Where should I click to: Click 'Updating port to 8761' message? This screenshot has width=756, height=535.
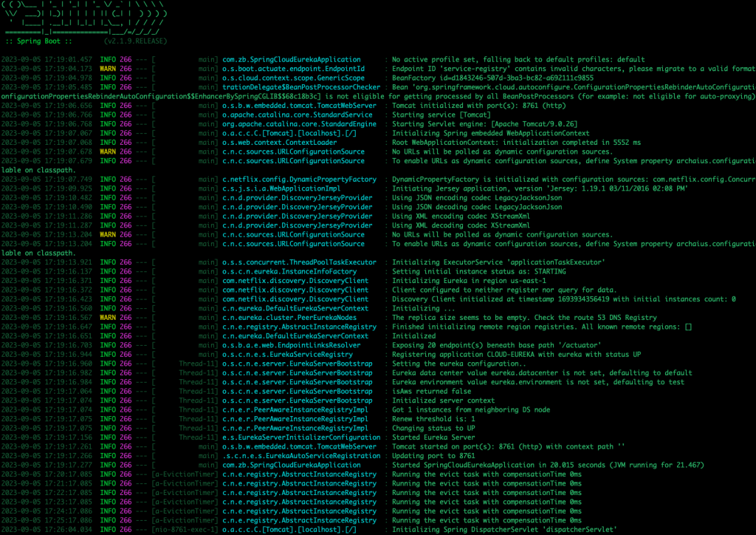pos(433,454)
